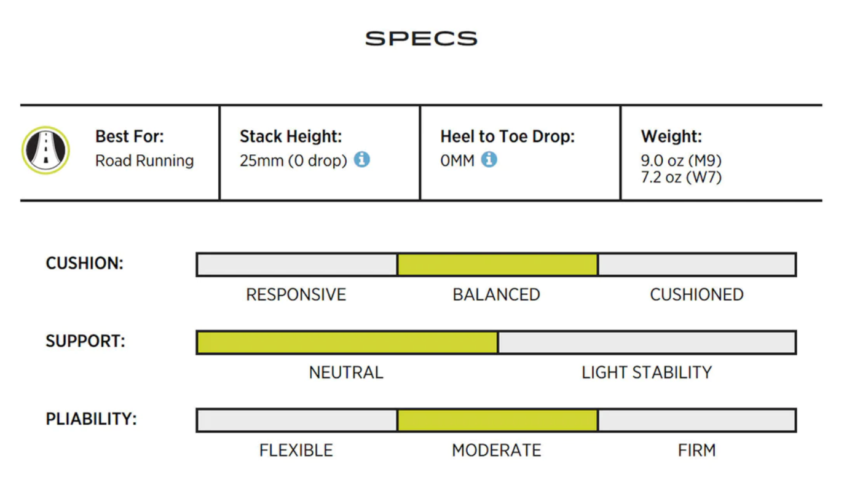Click the highlighted Moderate pliability segment
Viewport: 852px width, 504px height.
497,420
